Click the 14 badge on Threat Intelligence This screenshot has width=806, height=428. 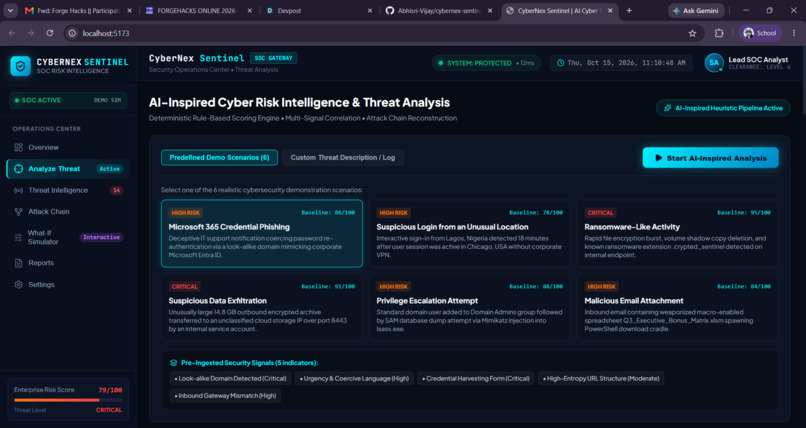pos(116,190)
